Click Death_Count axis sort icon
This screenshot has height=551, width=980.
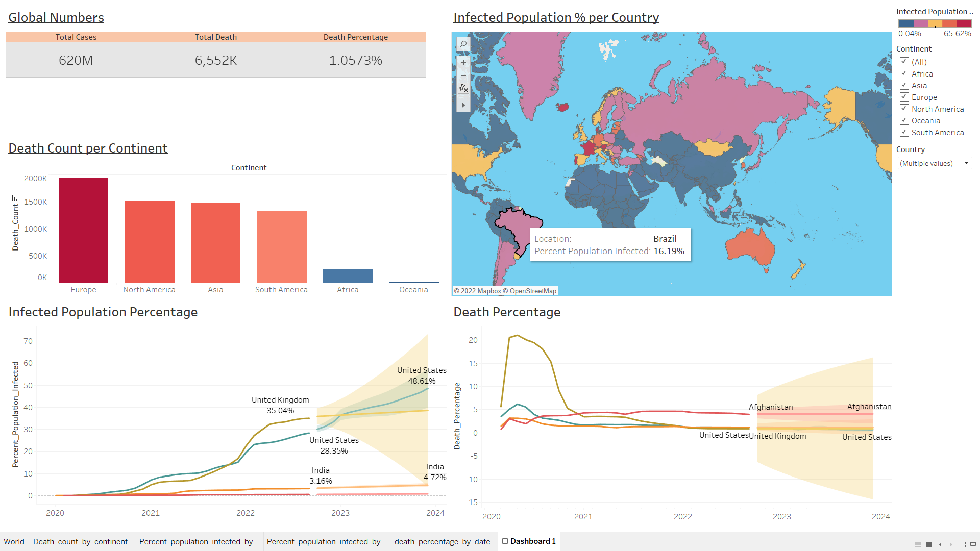click(15, 198)
